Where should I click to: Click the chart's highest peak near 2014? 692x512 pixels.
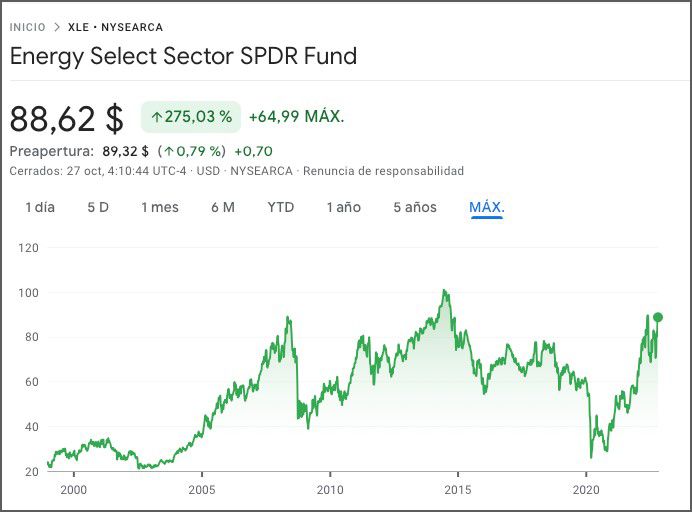coord(445,291)
